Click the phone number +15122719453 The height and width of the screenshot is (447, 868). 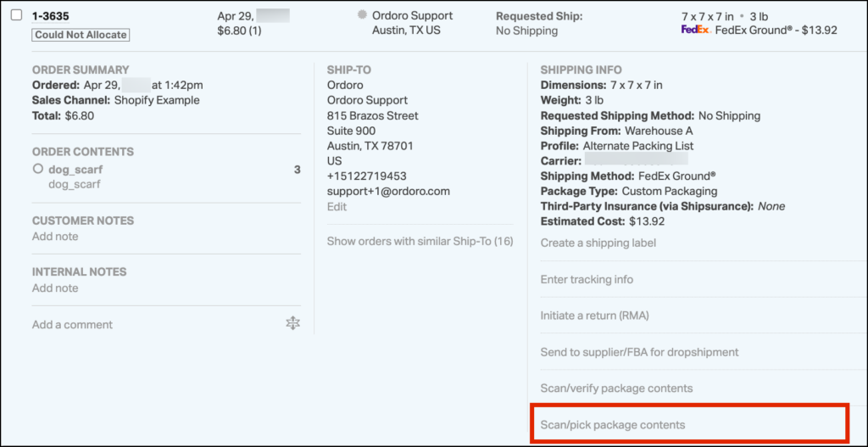[x=366, y=176]
